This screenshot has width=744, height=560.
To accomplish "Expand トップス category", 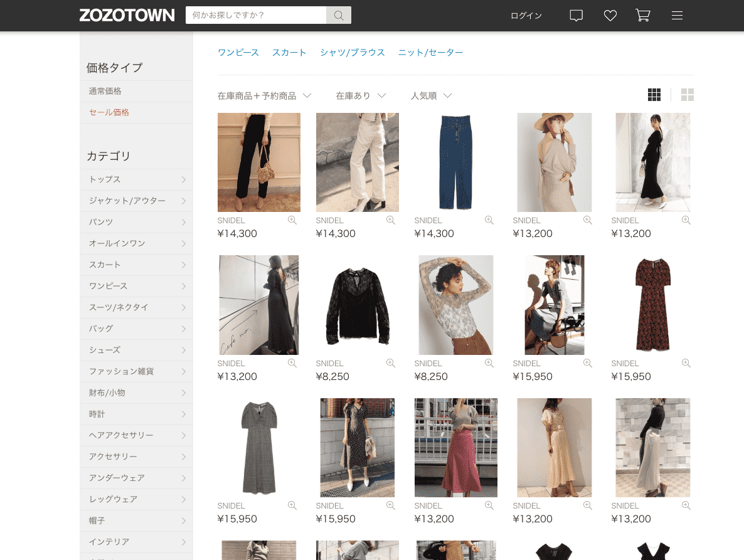I will [x=137, y=180].
